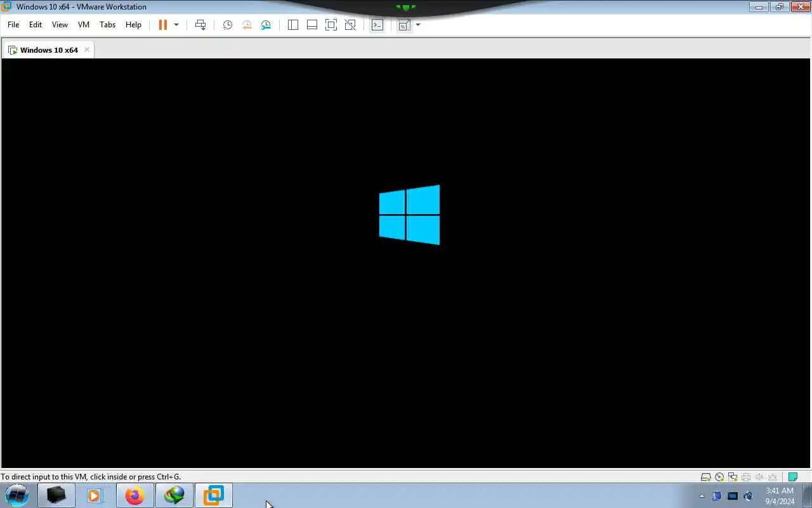The width and height of the screenshot is (812, 508).
Task: Click the stretch guest display icon
Action: [x=404, y=25]
